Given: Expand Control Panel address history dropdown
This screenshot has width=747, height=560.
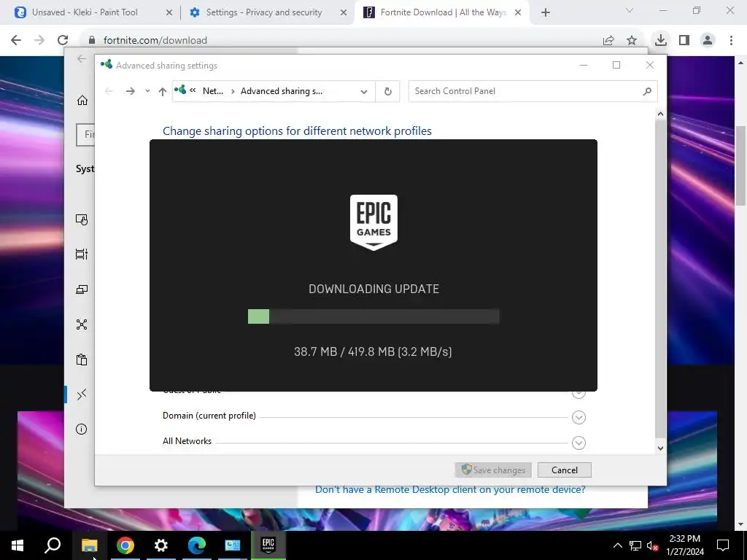Looking at the screenshot, I should [x=364, y=91].
